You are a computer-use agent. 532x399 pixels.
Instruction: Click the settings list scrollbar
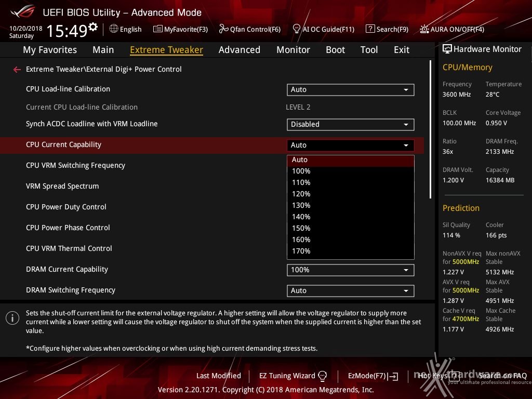pyautogui.click(x=430, y=129)
